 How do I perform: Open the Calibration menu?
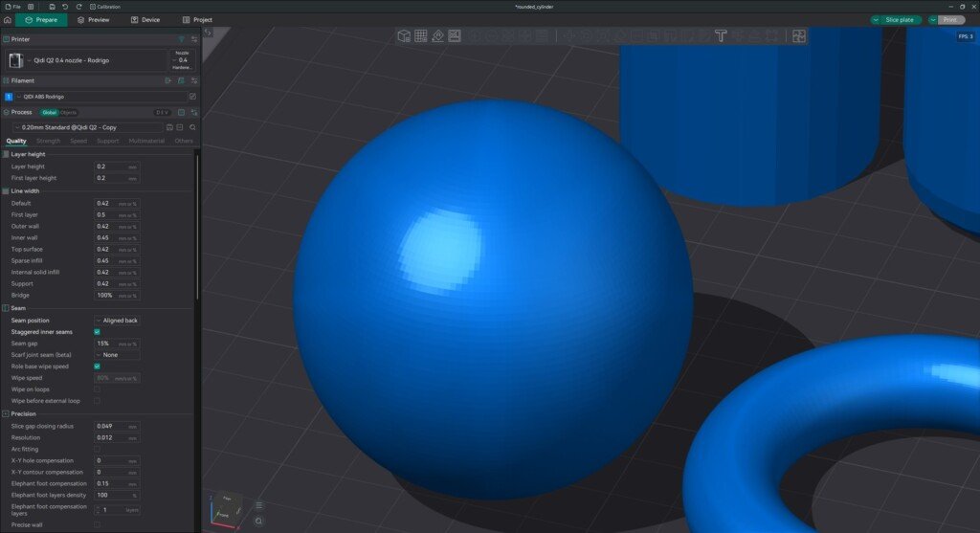pos(105,7)
